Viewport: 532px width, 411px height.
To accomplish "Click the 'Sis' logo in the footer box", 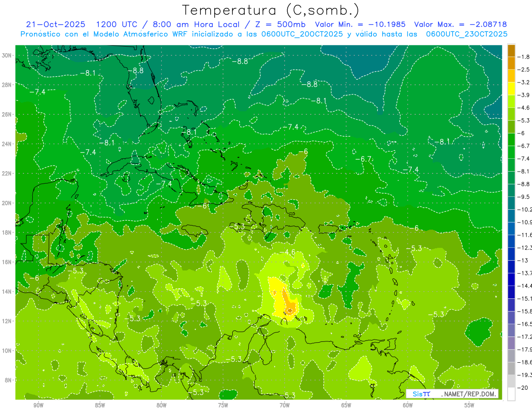I will click(418, 394).
